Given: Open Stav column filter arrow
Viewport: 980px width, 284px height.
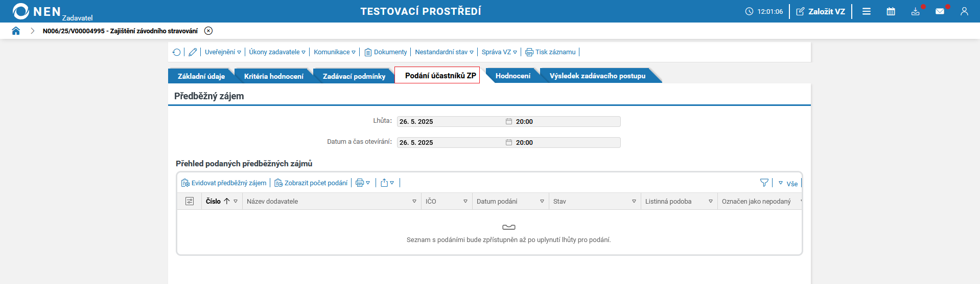Looking at the screenshot, I should (x=634, y=202).
